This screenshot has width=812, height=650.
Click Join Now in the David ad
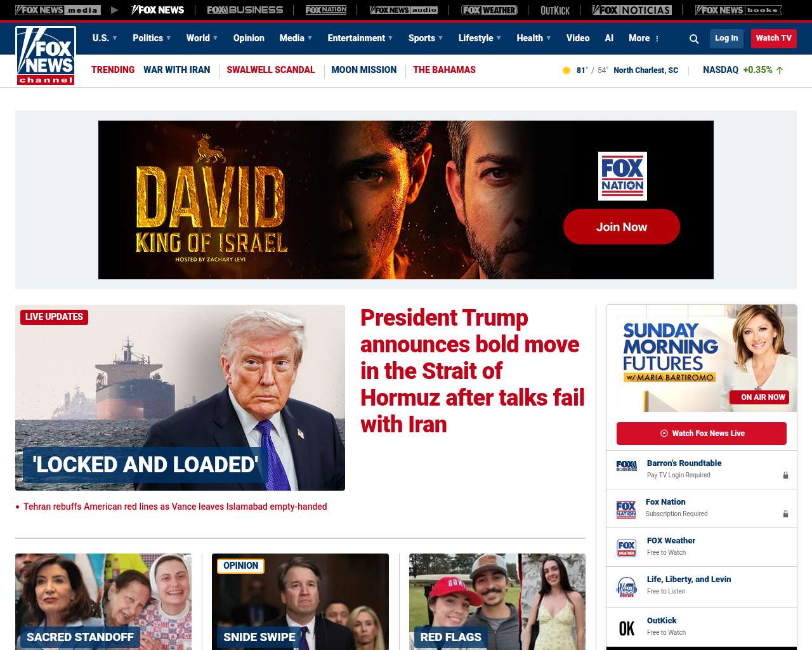(622, 227)
